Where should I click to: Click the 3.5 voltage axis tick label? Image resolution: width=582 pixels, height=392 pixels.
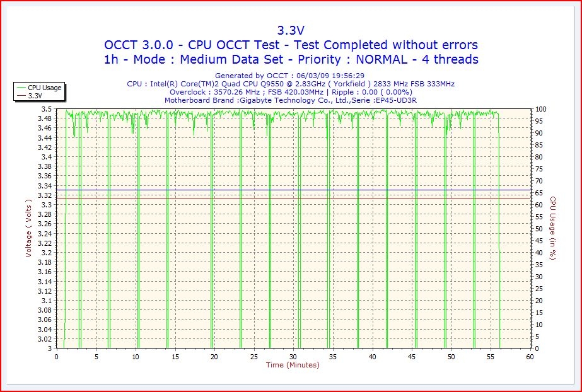pos(47,110)
